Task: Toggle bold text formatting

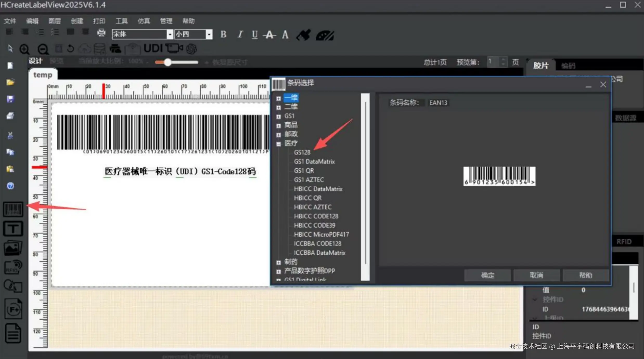Action: (x=223, y=34)
